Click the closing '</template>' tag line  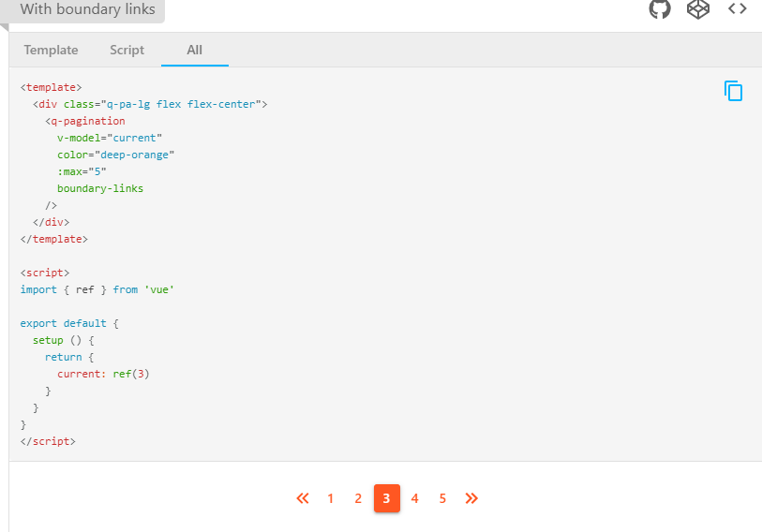pyautogui.click(x=54, y=239)
